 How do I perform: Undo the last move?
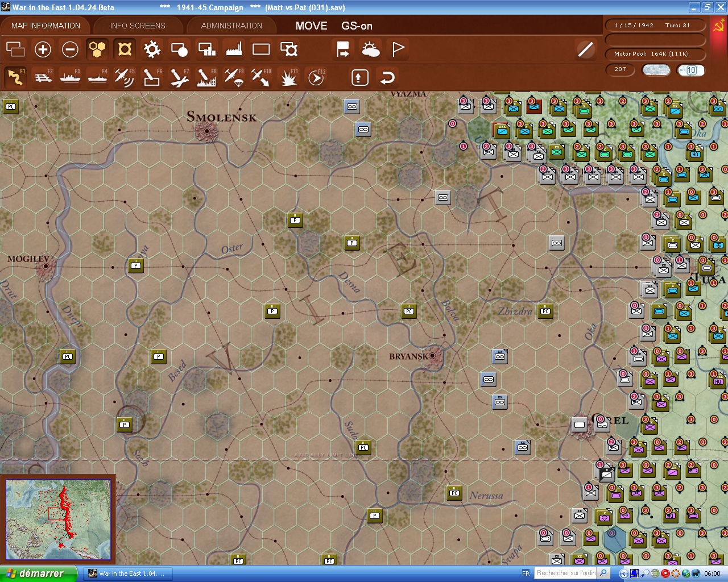387,77
